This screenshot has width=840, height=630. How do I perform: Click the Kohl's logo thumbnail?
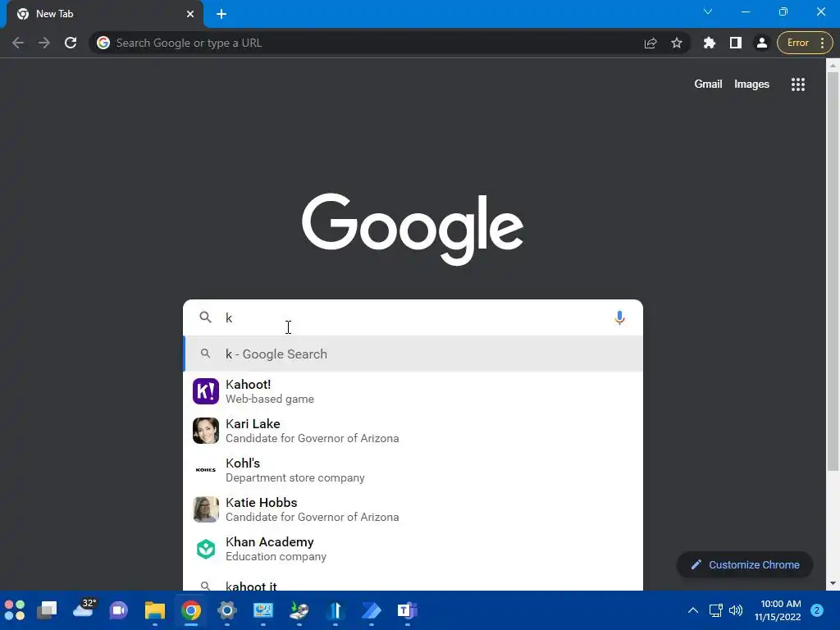click(206, 470)
